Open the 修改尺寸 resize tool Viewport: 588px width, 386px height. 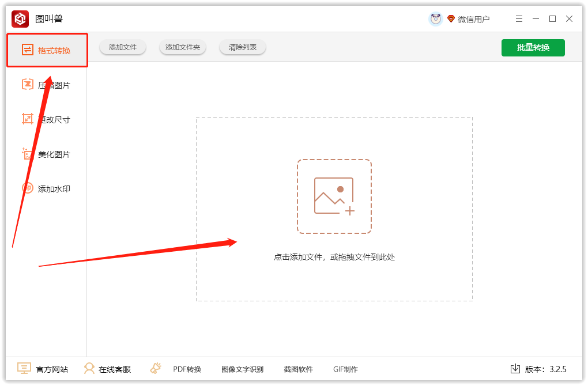click(x=43, y=119)
